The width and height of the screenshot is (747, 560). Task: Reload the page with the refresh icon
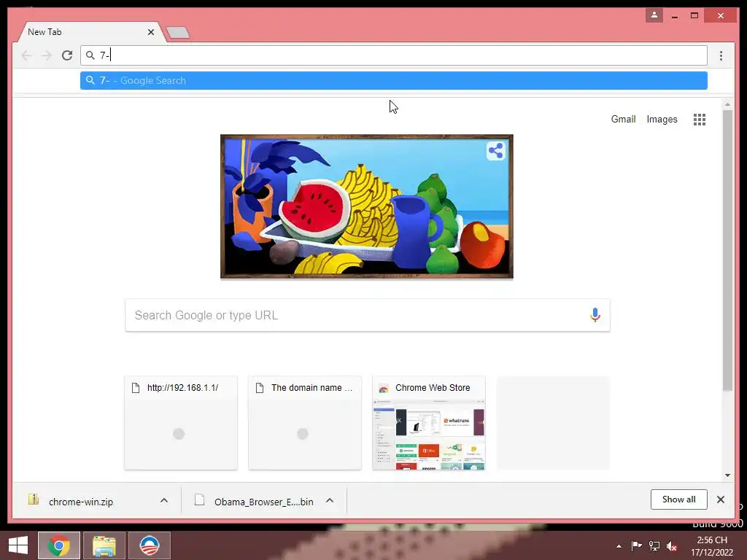pyautogui.click(x=67, y=55)
